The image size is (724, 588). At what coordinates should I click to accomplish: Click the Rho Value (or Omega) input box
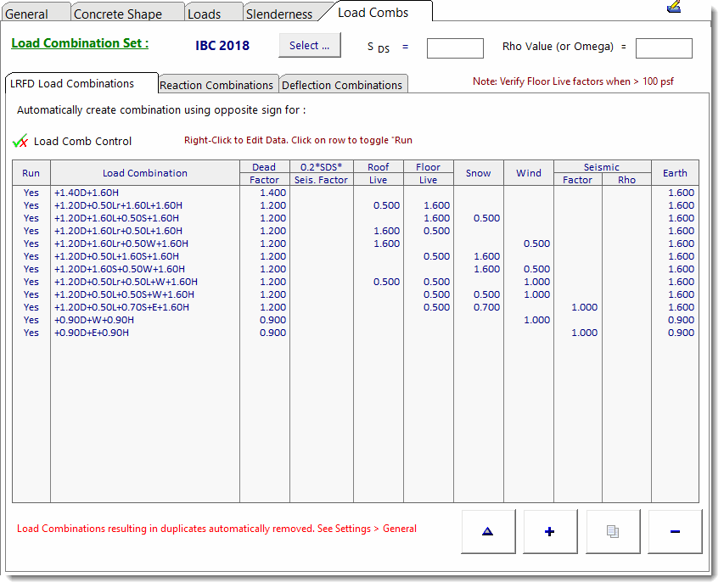tap(664, 48)
